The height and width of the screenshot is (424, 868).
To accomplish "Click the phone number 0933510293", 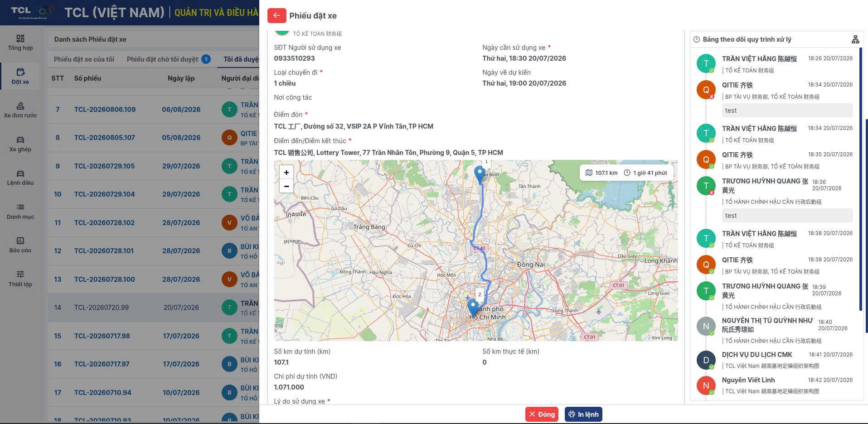I will point(294,58).
